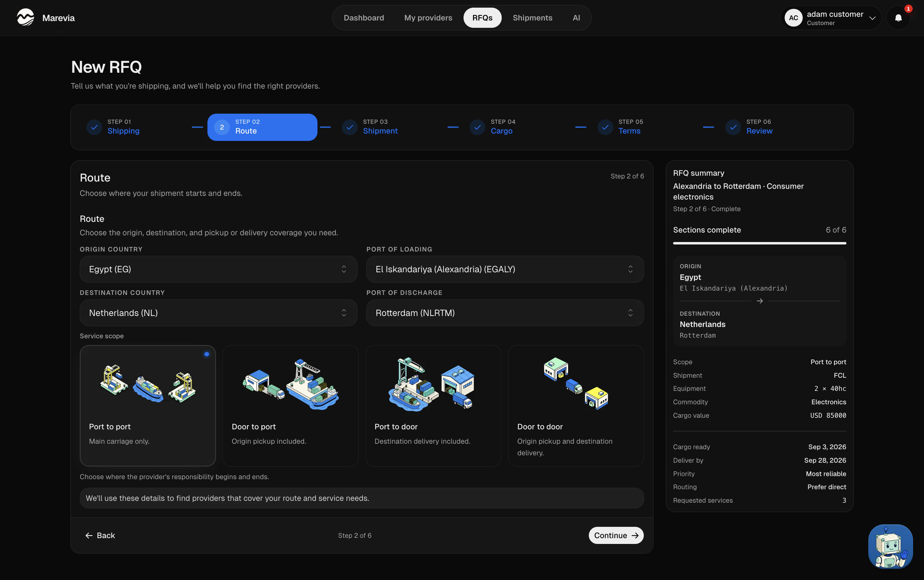Click the AC avatar circle
Image resolution: width=924 pixels, height=580 pixels.
click(793, 18)
